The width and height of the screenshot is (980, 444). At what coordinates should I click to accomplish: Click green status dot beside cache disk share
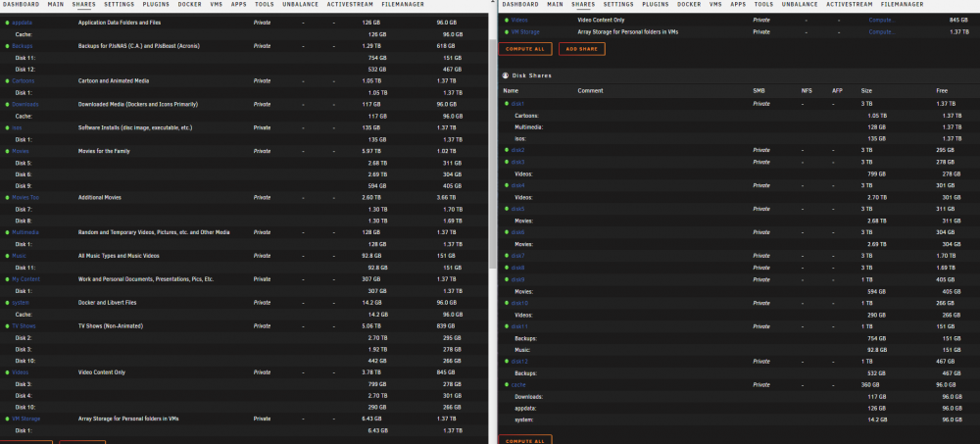point(507,385)
